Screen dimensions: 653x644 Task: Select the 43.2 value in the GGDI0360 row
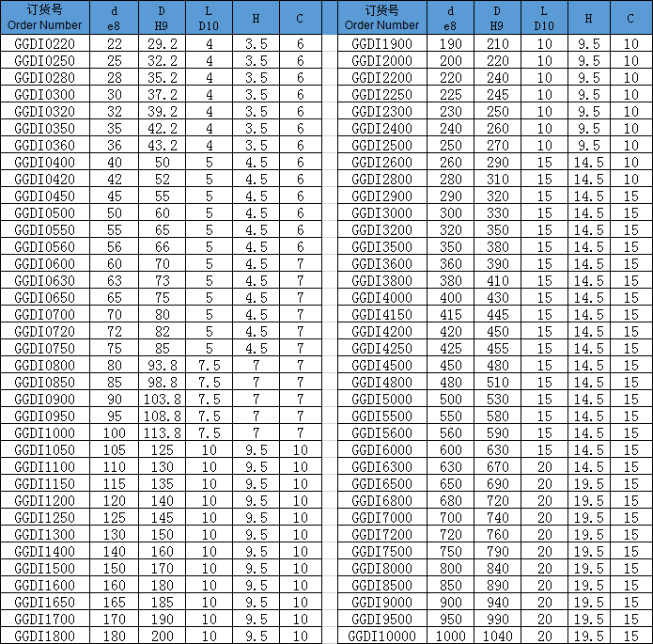[163, 146]
